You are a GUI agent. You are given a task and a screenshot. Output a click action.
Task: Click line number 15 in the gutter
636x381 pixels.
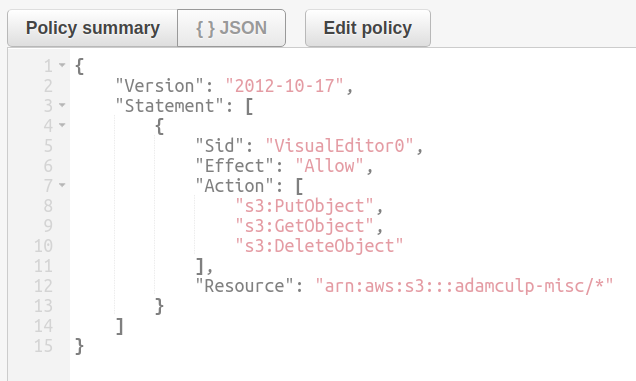43,346
